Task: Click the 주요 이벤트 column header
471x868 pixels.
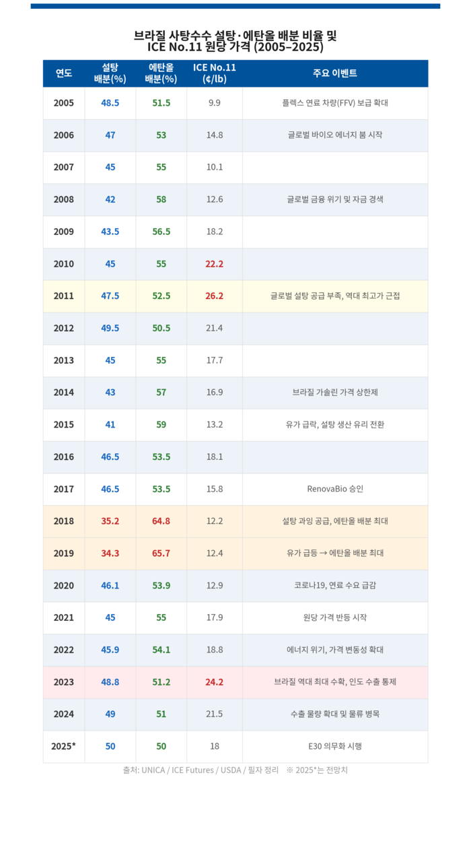Action: (x=334, y=73)
